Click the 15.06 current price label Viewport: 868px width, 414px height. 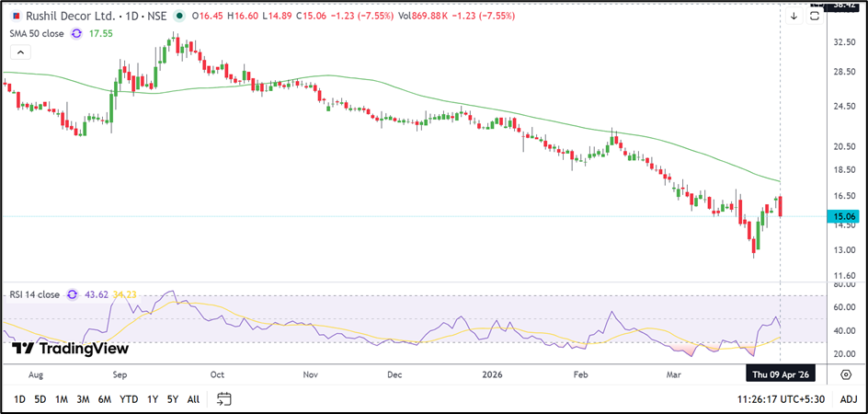[x=844, y=217]
